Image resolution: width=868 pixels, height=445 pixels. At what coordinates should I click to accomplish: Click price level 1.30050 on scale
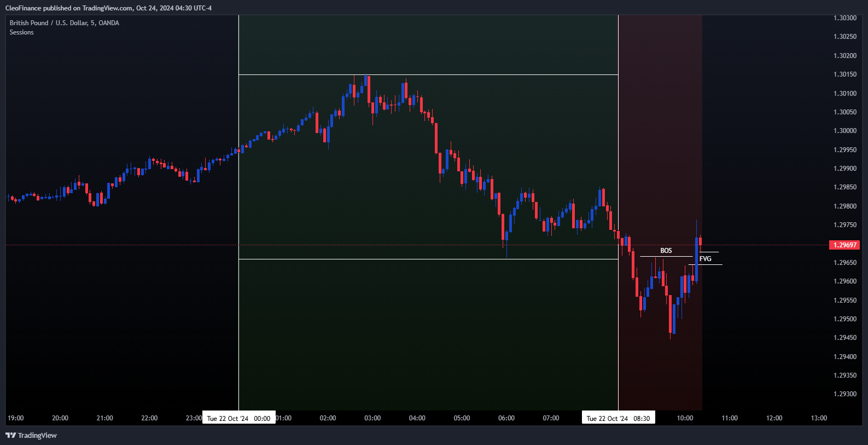point(845,112)
